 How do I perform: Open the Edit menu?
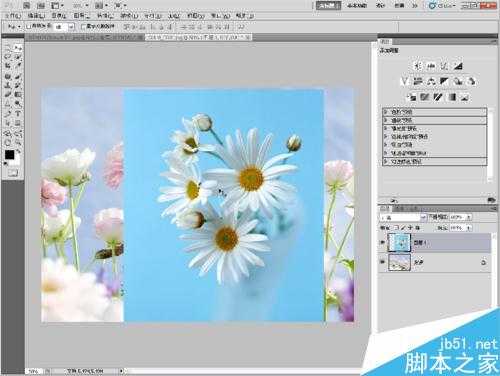click(x=36, y=16)
